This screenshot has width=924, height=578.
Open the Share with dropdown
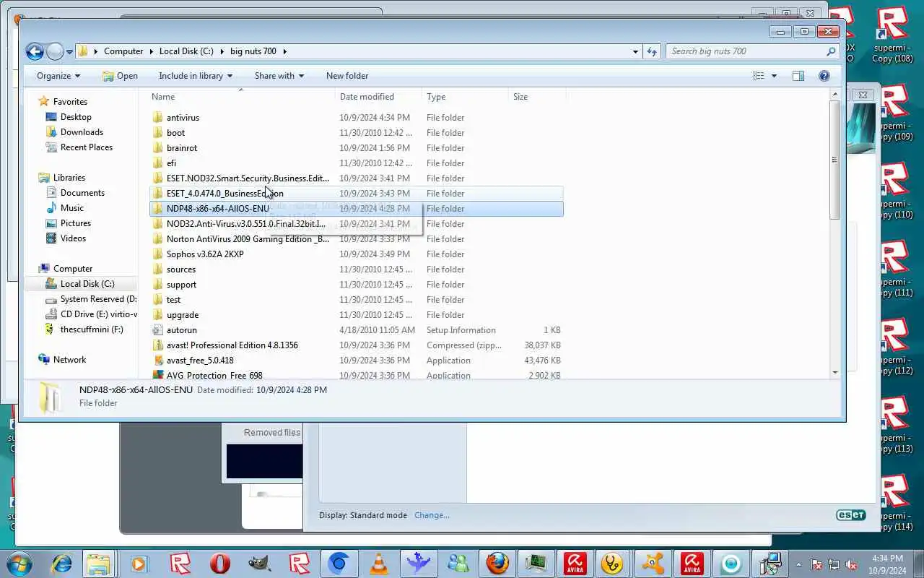pyautogui.click(x=279, y=76)
